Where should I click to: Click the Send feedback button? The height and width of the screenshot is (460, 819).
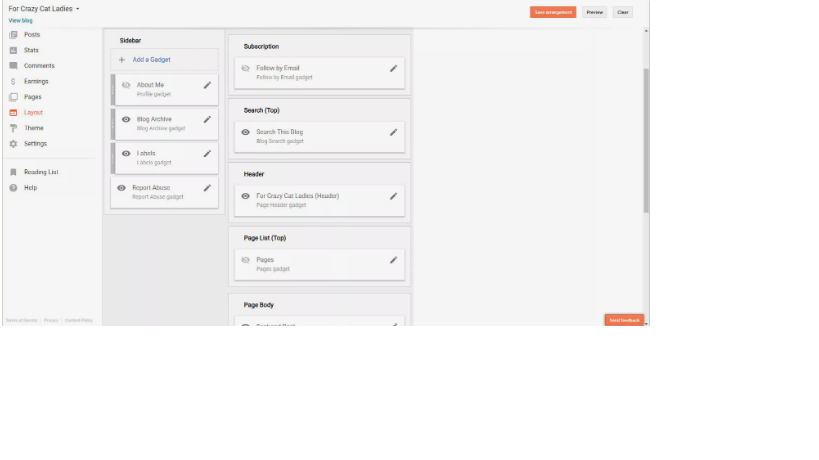[x=624, y=320]
